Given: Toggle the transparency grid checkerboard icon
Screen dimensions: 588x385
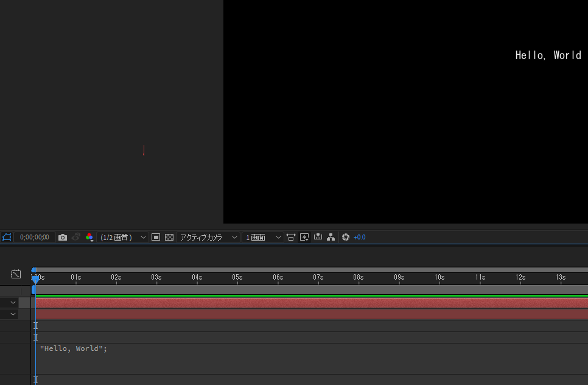Looking at the screenshot, I should tap(169, 237).
